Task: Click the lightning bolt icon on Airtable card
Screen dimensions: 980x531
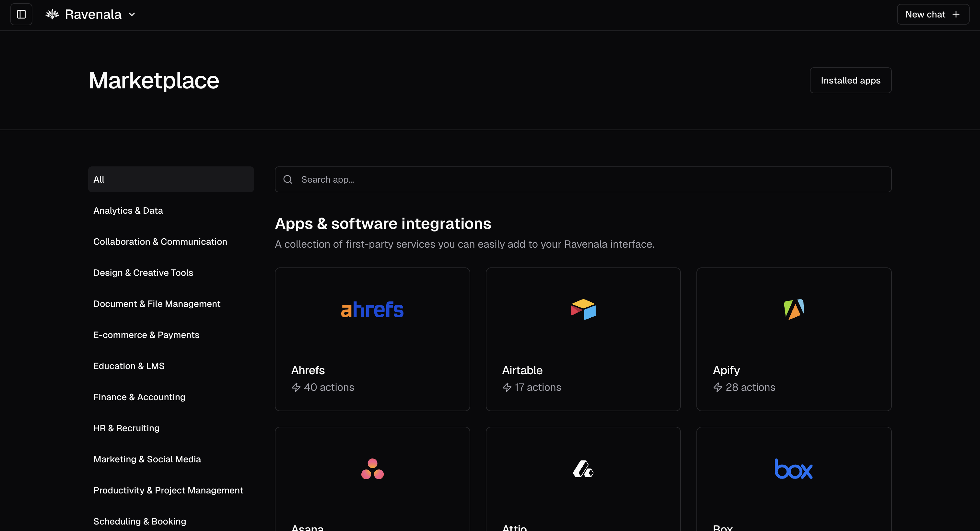Action: coord(507,387)
